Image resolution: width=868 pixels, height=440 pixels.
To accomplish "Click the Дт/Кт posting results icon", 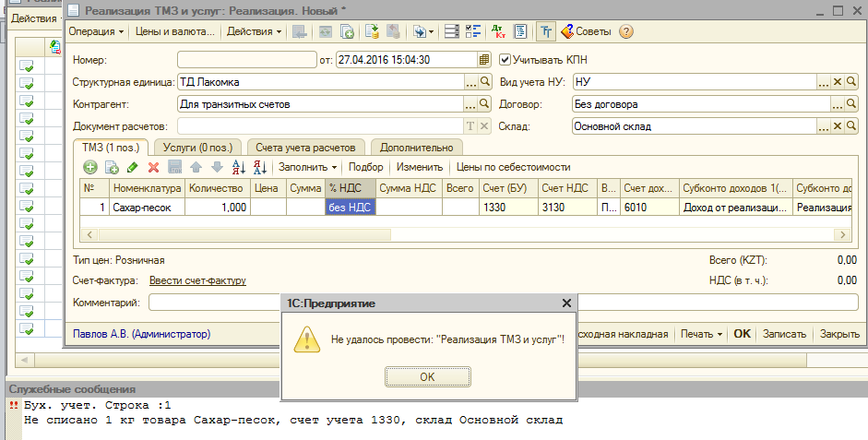I will pyautogui.click(x=499, y=31).
